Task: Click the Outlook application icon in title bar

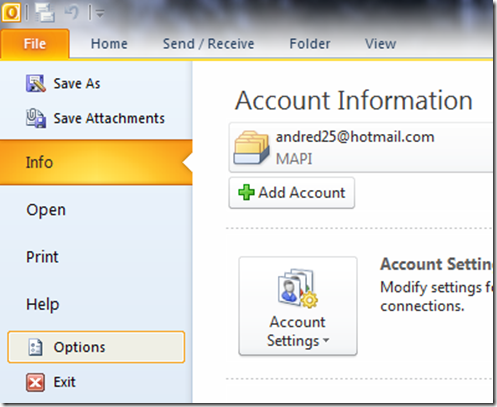Action: point(11,12)
